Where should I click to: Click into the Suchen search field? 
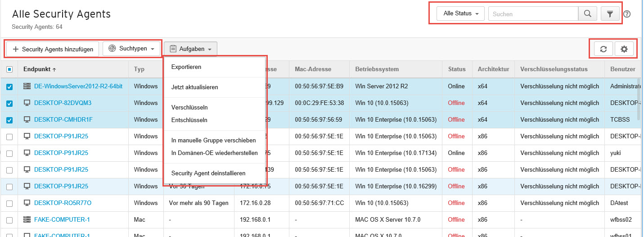(533, 14)
